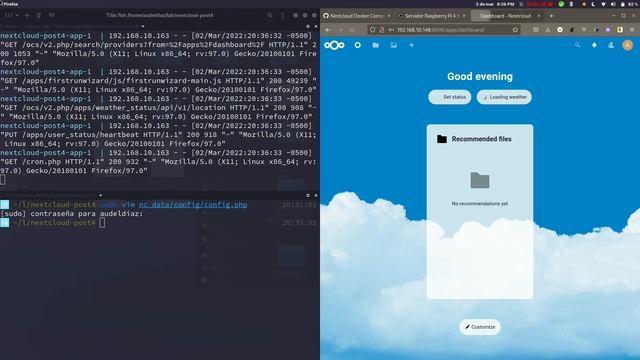Click the Recommended files widget heading
Viewport: 640px width, 360px height.
coord(481,139)
